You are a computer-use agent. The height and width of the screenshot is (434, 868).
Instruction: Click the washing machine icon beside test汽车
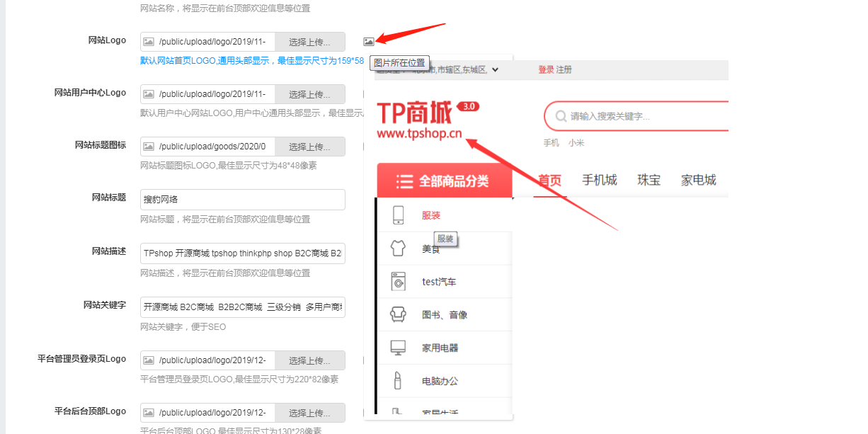pos(398,282)
